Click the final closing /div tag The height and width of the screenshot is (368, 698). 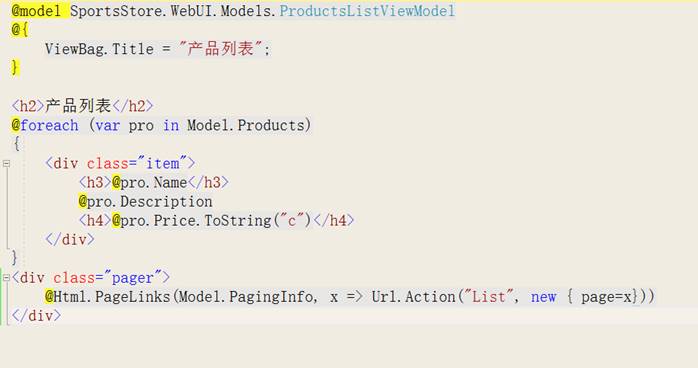point(36,316)
